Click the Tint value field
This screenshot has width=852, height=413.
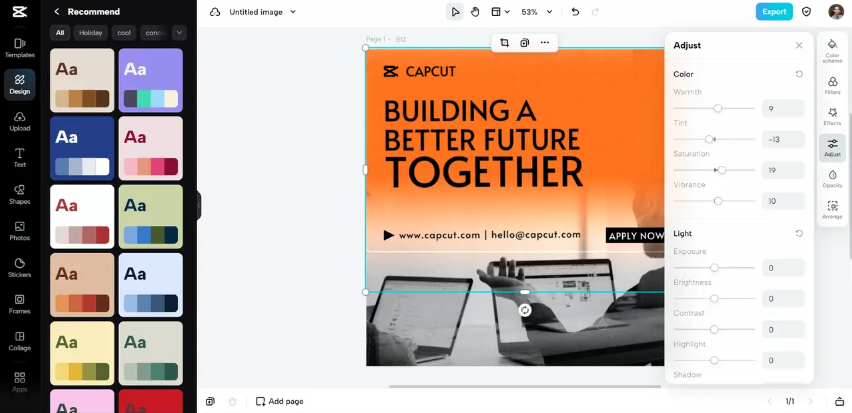click(783, 139)
